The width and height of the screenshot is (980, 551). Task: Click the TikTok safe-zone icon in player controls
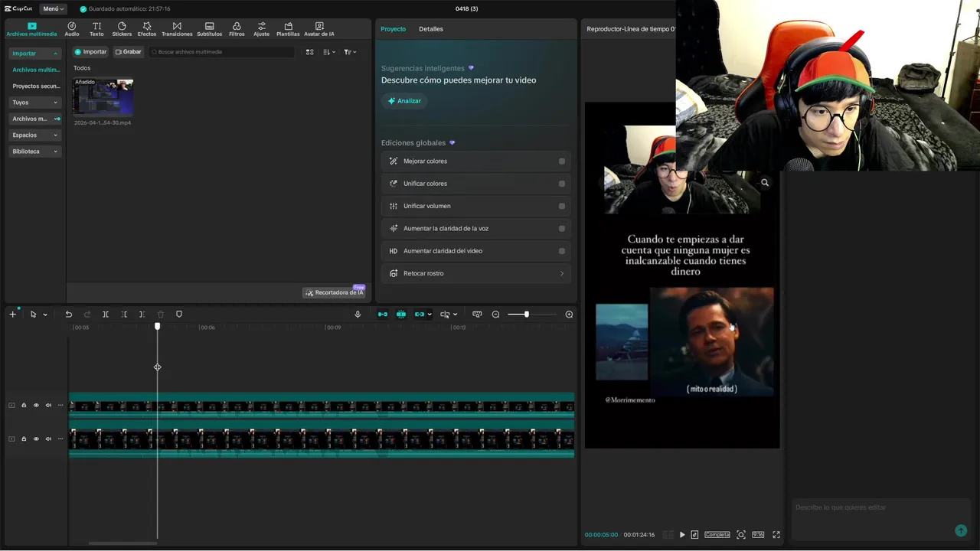pos(694,535)
